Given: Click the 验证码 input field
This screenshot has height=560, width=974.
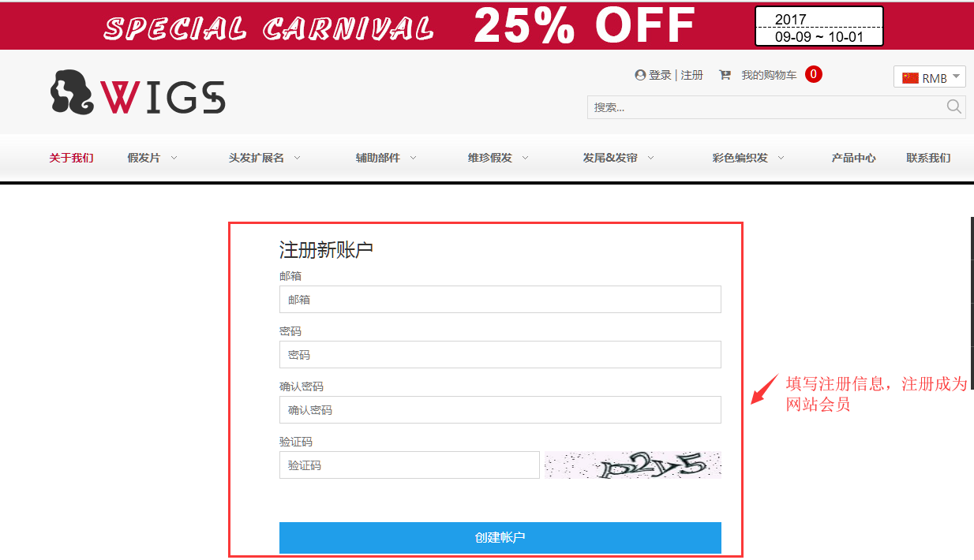Looking at the screenshot, I should [410, 465].
